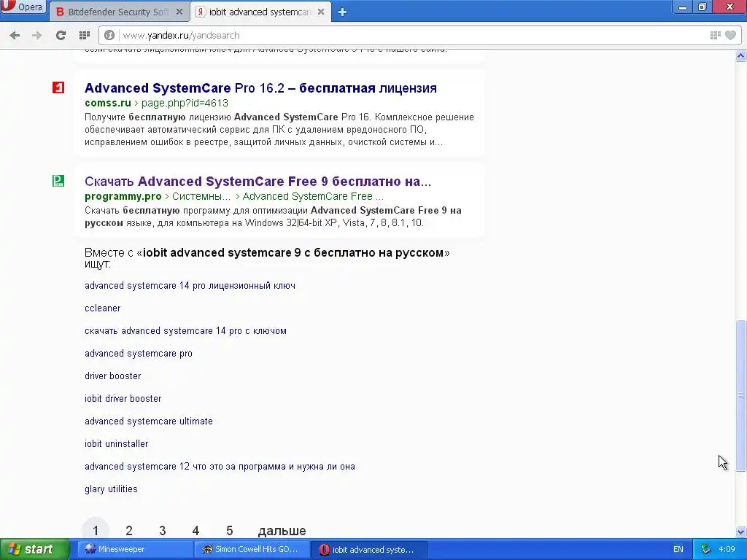
Task: Switch to Bitdefender Security Software tab
Action: [x=119, y=12]
